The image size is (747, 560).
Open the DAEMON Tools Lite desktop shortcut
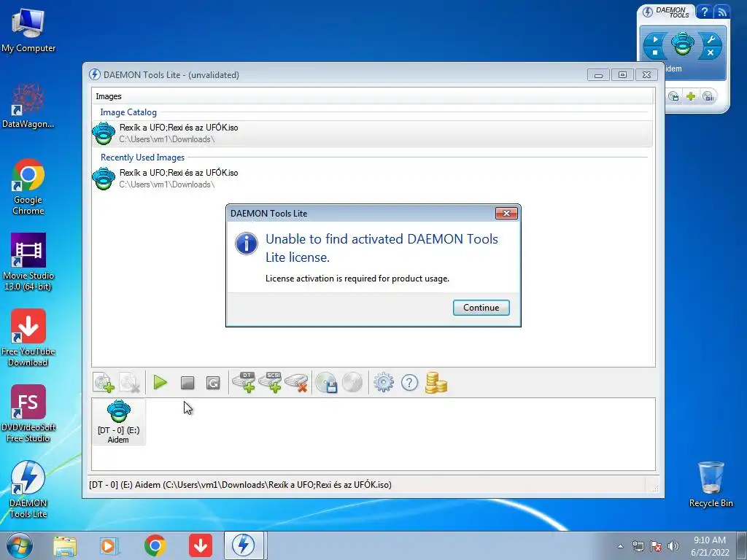click(x=28, y=489)
